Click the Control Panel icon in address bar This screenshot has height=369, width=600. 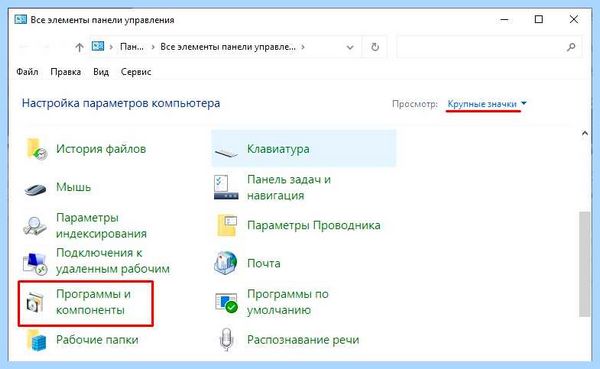pos(98,47)
